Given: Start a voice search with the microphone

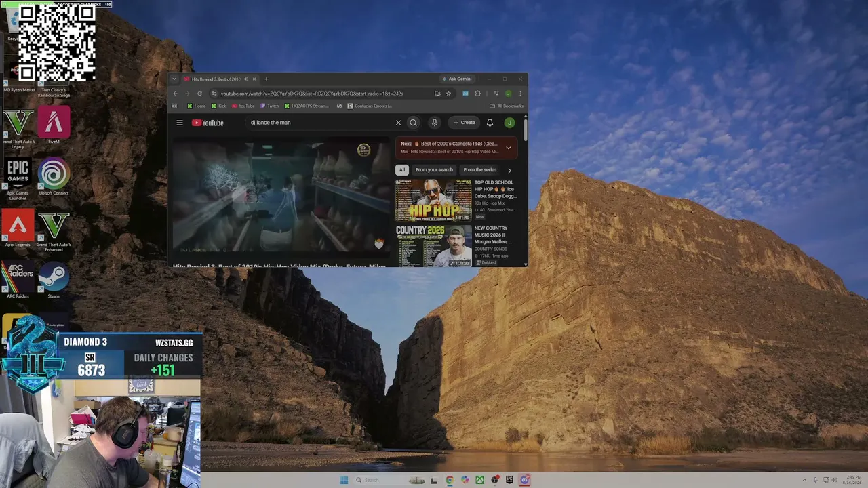Looking at the screenshot, I should (x=435, y=123).
